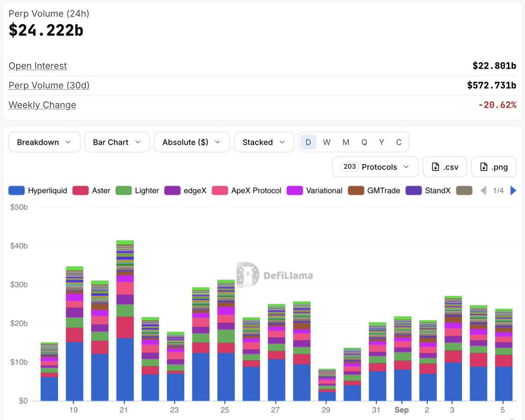The width and height of the screenshot is (525, 420).
Task: Toggle ApeX Protocol series in legend
Action: (247, 191)
